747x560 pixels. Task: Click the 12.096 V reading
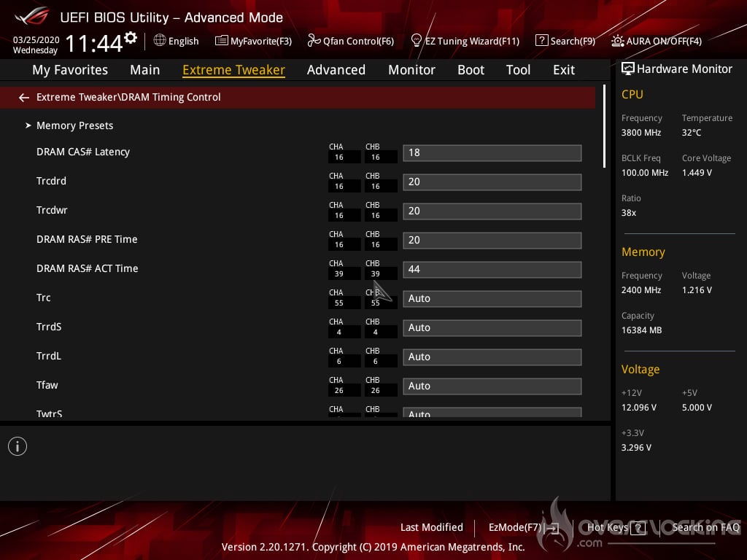tap(639, 408)
